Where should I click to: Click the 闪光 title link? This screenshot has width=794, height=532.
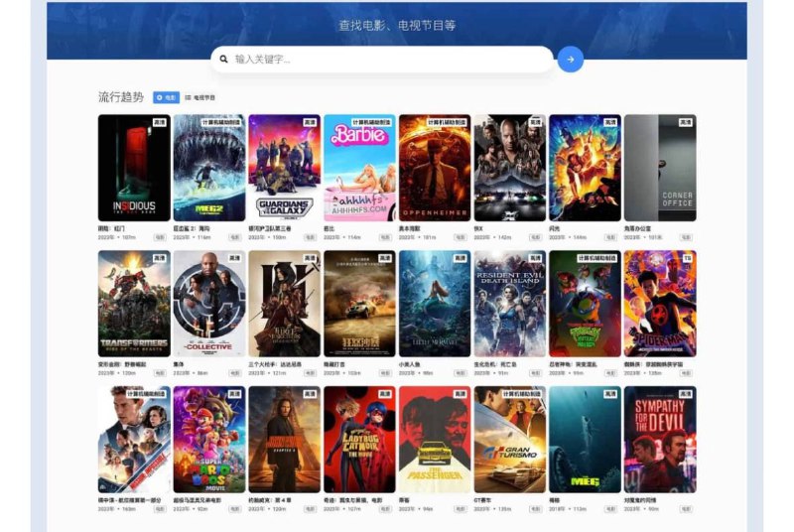click(555, 229)
